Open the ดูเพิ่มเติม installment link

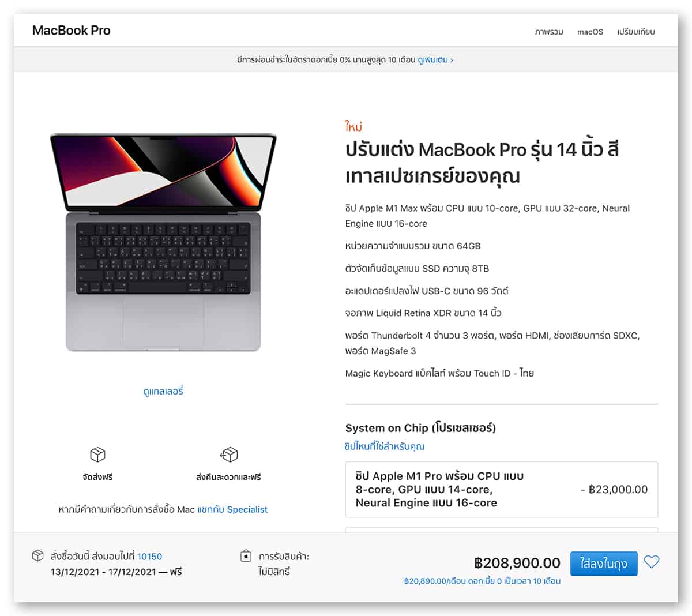pos(432,59)
